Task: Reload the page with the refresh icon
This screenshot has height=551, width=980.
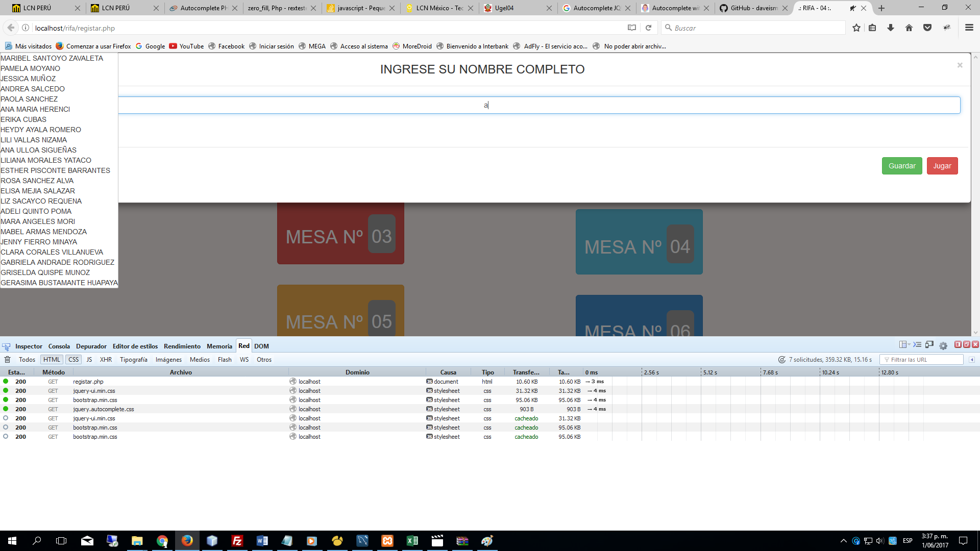Action: click(648, 28)
